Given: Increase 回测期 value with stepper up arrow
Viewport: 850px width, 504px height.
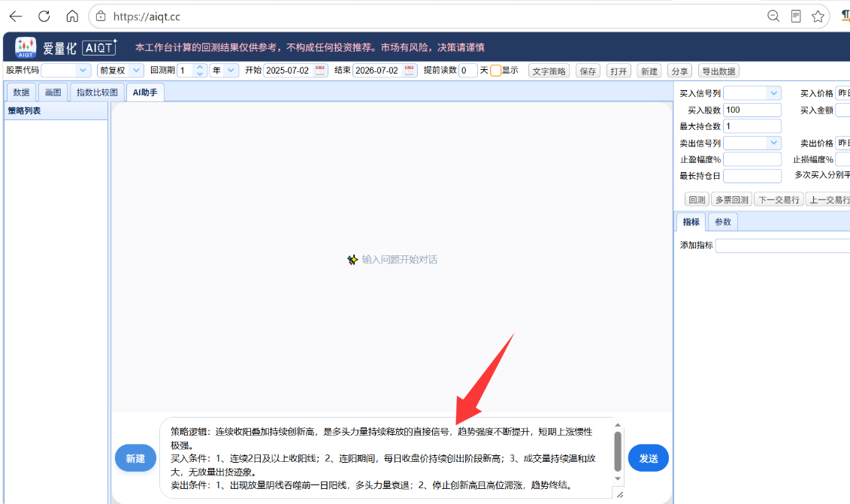Looking at the screenshot, I should click(x=200, y=67).
